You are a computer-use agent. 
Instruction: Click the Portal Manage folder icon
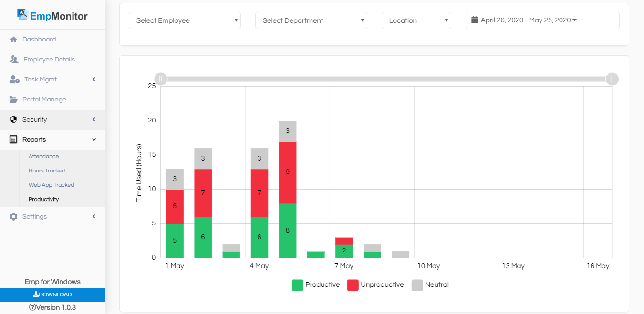click(x=13, y=100)
